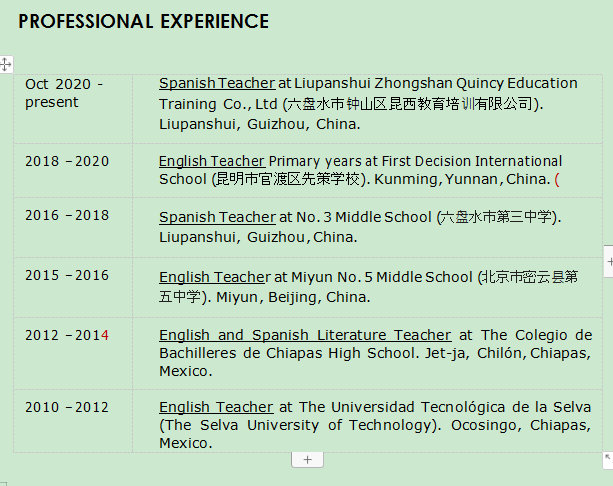Screen dimensions: 613x486
Task: Click the 2018 – 2020 date cell
Action: [x=67, y=160]
